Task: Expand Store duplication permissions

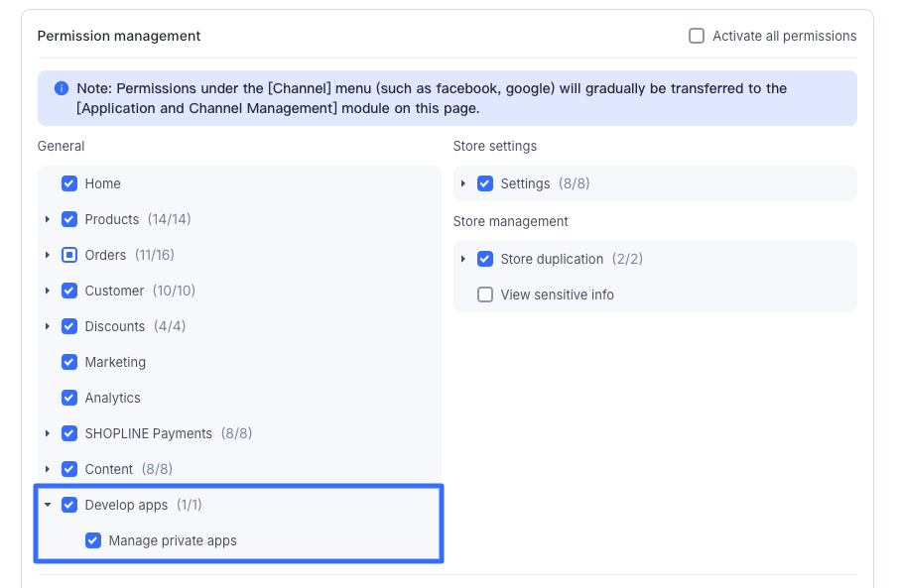Action: [x=463, y=259]
